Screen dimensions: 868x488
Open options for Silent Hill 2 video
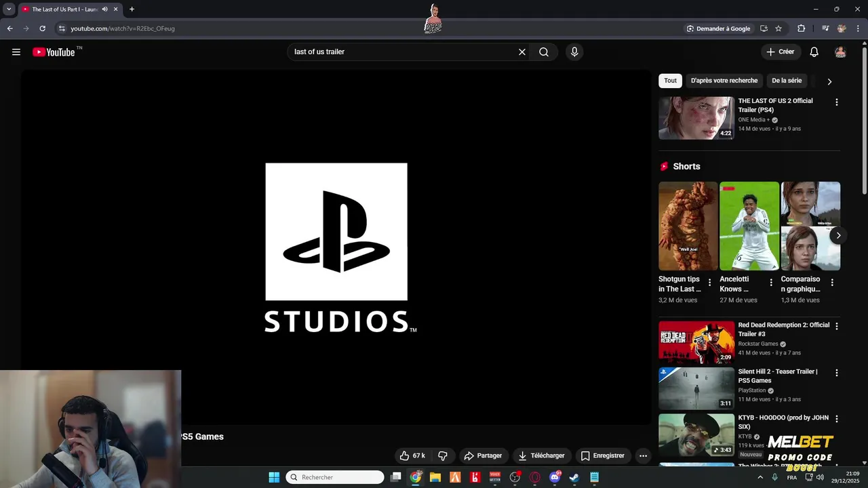click(x=836, y=373)
